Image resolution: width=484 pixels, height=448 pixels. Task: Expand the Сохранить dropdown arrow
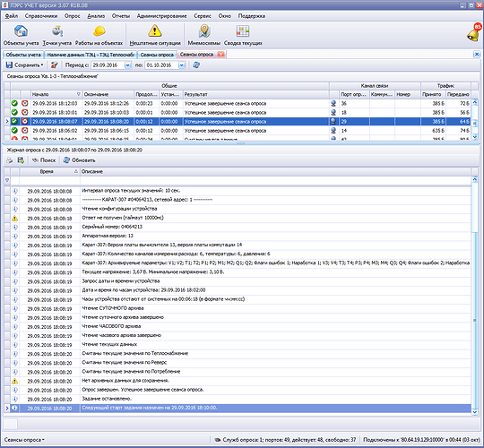coord(41,65)
